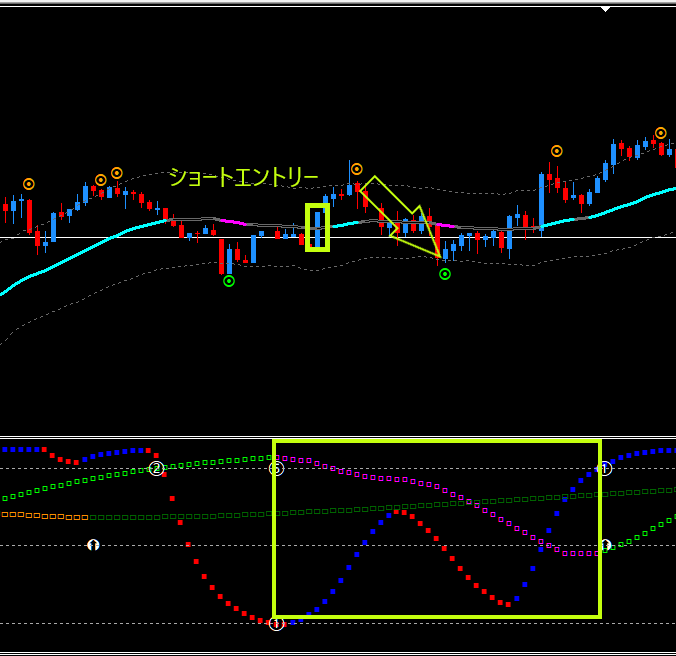The width and height of the screenshot is (676, 656).
Task: Select the orange signal marker above the Short Entry spike candle
Action: (x=357, y=169)
